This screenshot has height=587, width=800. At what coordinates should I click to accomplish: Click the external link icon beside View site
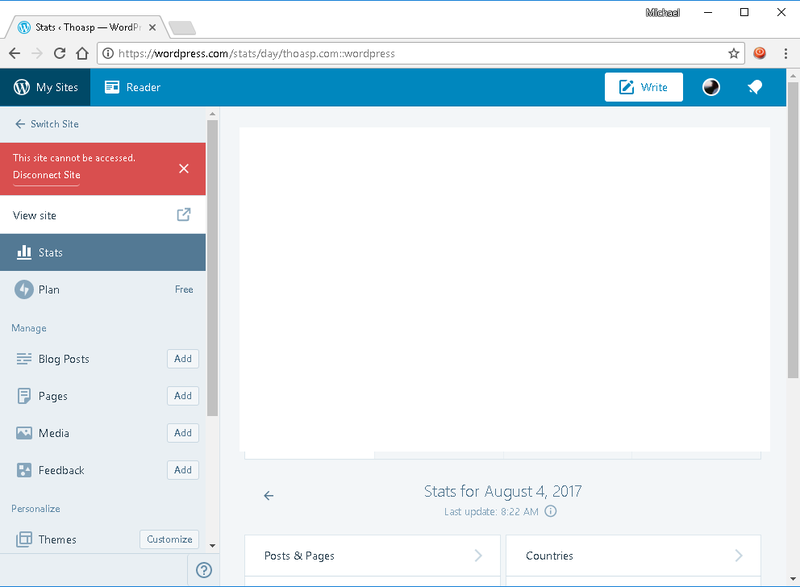coord(184,215)
